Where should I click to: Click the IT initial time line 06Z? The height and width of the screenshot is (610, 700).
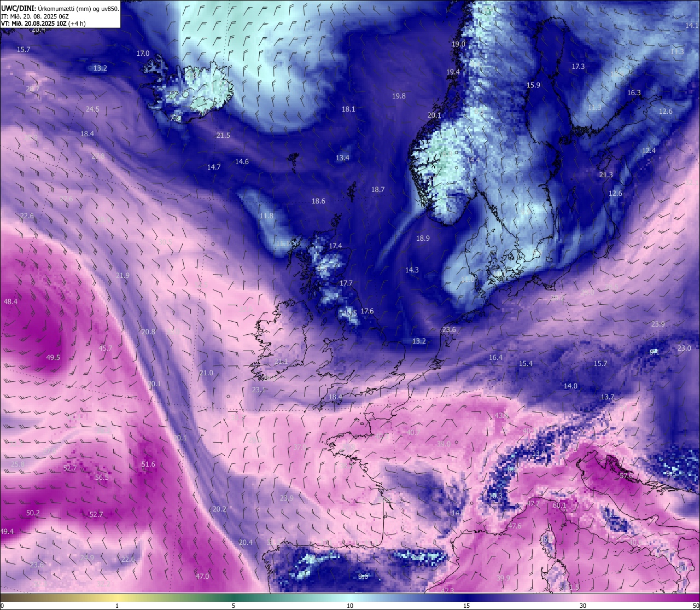tap(34, 16)
